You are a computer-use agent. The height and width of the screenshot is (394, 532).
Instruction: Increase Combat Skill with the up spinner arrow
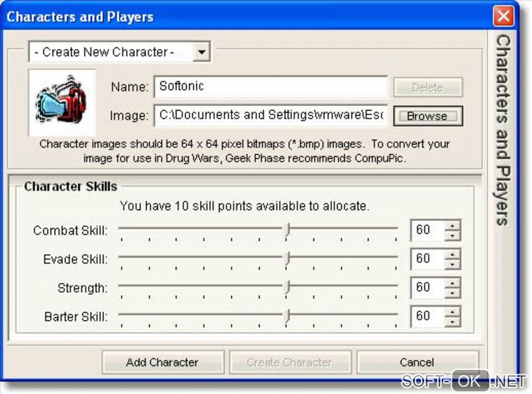coord(452,226)
